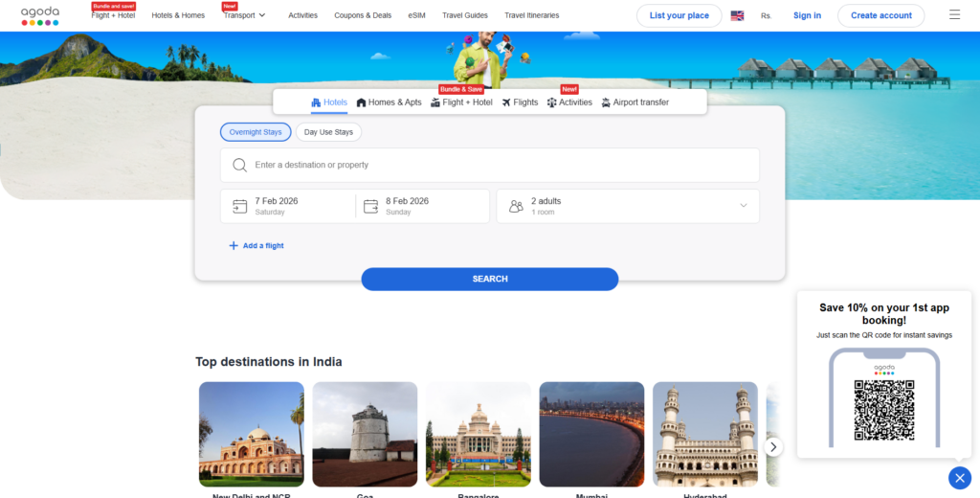Click the Agoda logo
This screenshot has width=980, height=498.
pyautogui.click(x=40, y=15)
